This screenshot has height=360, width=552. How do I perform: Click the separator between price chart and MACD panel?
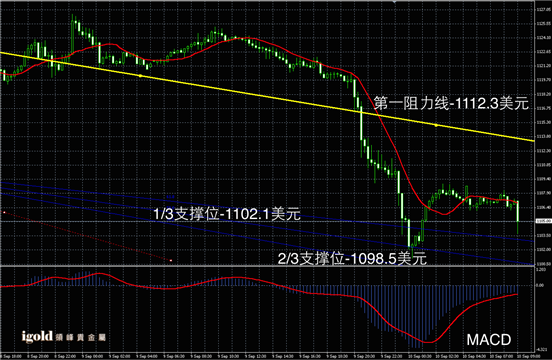click(268, 266)
